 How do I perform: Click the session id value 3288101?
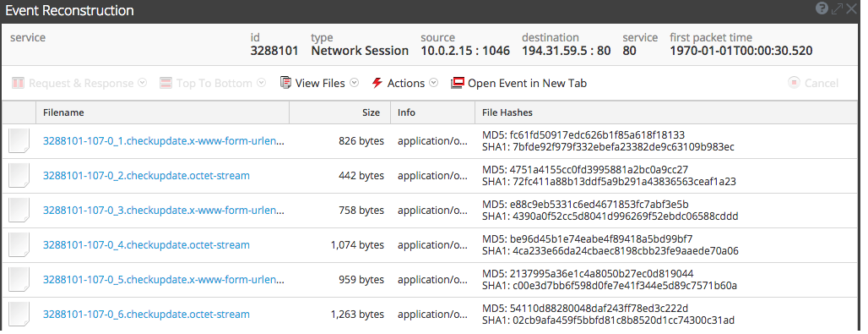pyautogui.click(x=274, y=51)
